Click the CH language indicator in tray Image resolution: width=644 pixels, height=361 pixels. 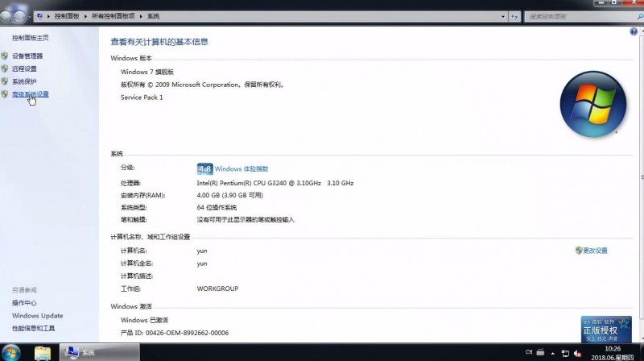click(x=529, y=352)
